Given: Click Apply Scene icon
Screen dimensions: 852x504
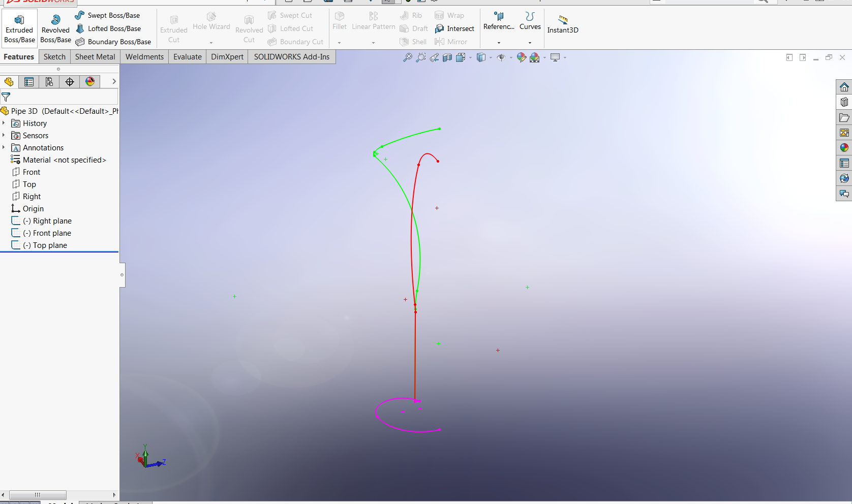Looking at the screenshot, I should [x=534, y=57].
